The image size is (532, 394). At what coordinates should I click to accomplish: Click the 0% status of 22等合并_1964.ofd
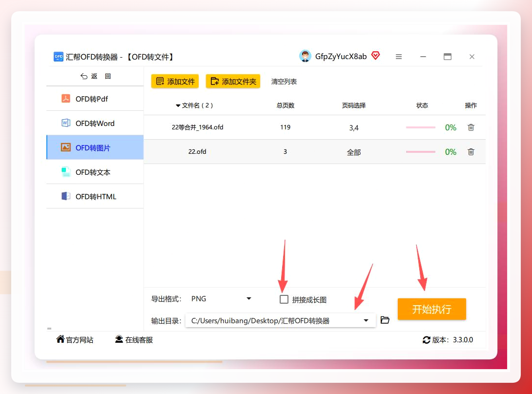450,127
